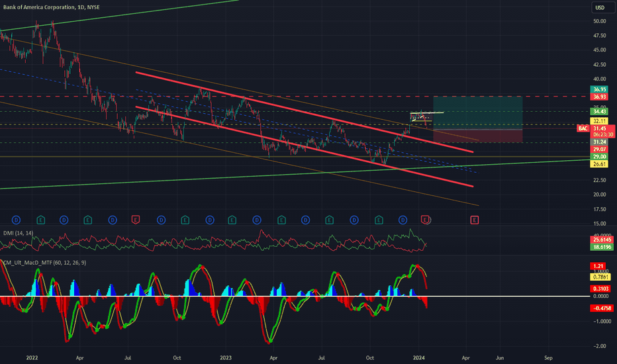Click the yellow 32.11 price label
The image size is (617, 364).
coord(599,121)
